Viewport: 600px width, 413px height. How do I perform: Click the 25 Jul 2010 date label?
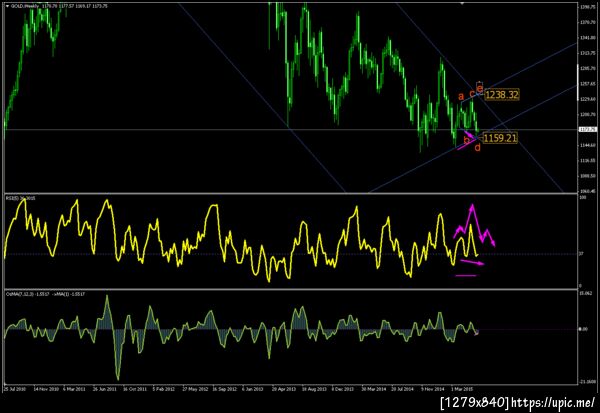click(x=15, y=389)
